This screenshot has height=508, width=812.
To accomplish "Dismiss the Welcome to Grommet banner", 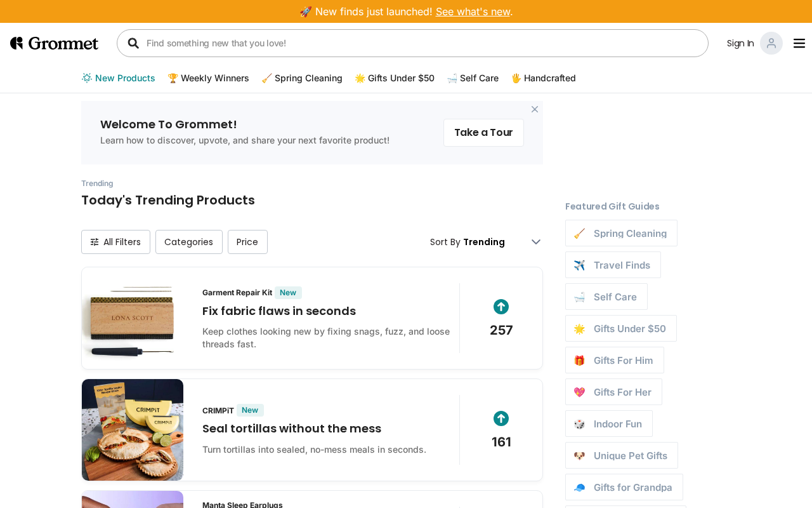I will click(534, 109).
